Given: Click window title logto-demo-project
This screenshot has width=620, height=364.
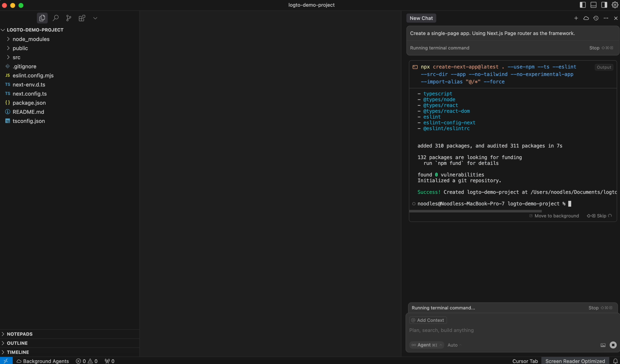Looking at the screenshot, I should point(311,5).
